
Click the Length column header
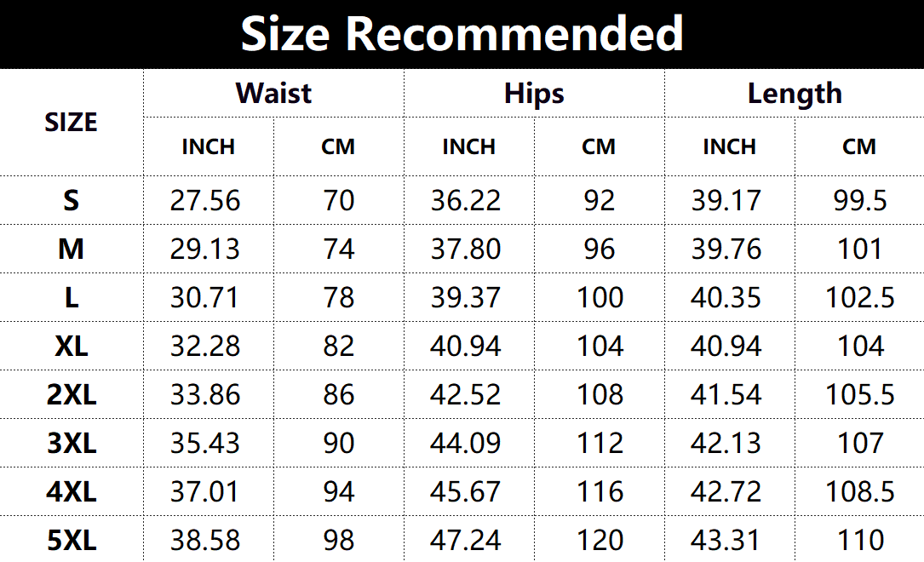(794, 93)
